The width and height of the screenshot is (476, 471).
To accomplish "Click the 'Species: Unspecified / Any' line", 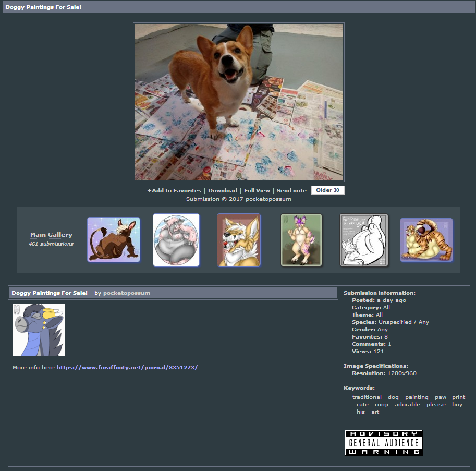I will pos(390,322).
